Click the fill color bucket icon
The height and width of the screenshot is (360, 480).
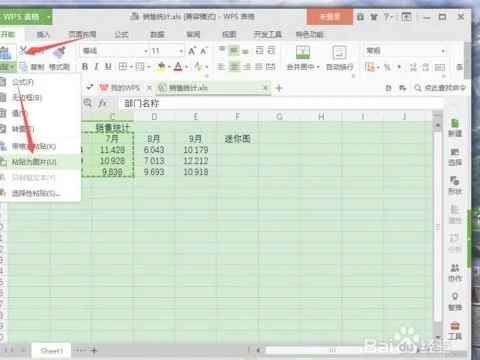click(161, 67)
